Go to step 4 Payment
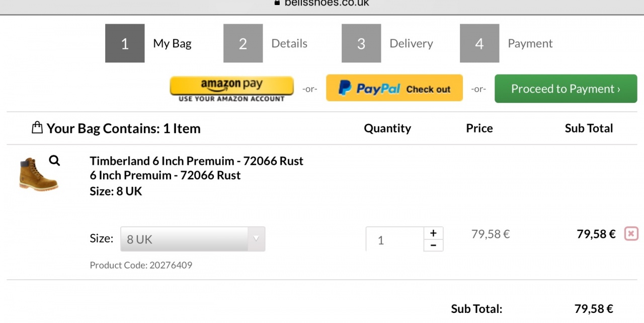This screenshot has width=644, height=323. [x=530, y=43]
